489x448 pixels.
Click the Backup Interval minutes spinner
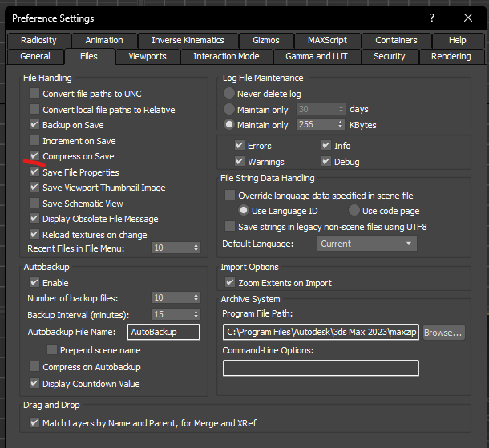click(195, 314)
